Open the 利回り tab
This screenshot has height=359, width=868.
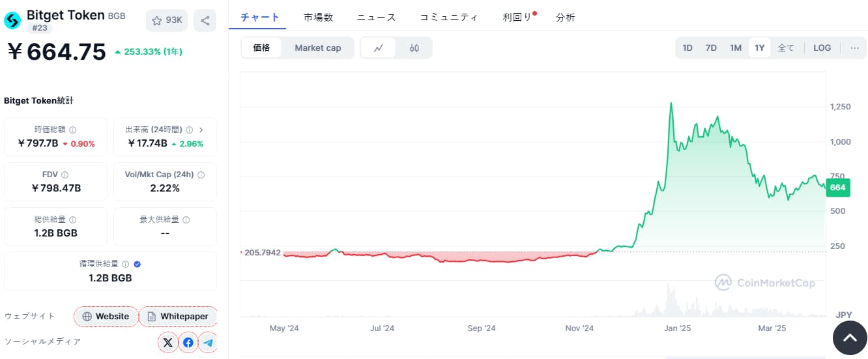click(517, 17)
